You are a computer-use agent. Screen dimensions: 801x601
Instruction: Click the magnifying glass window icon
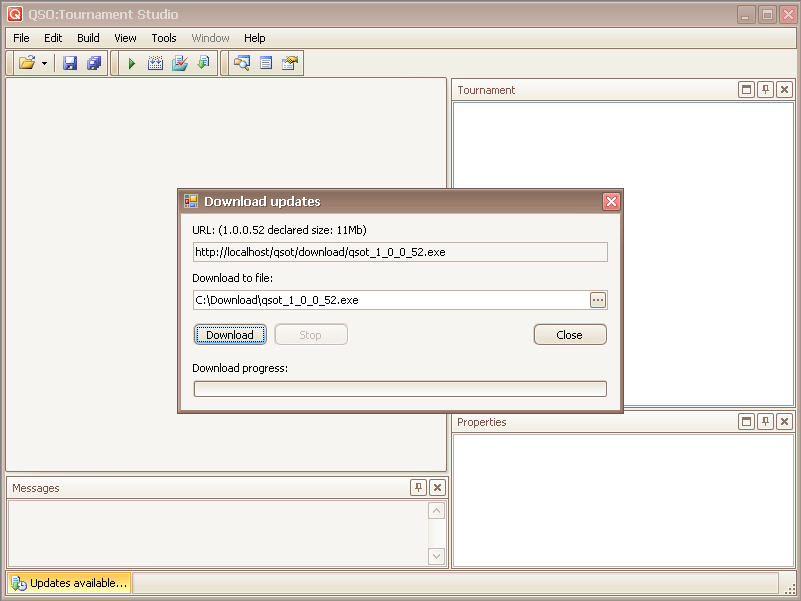pos(241,63)
